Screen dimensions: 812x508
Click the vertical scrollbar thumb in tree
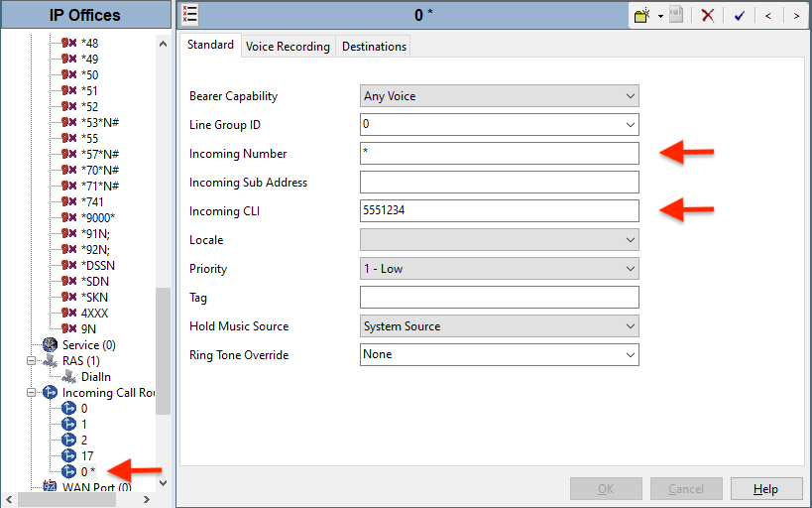tap(164, 351)
